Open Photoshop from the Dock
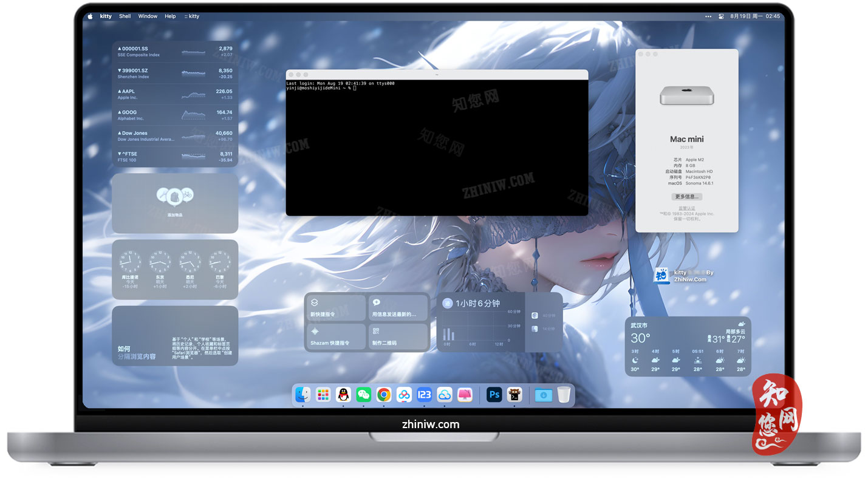The height and width of the screenshot is (484, 868). [494, 395]
